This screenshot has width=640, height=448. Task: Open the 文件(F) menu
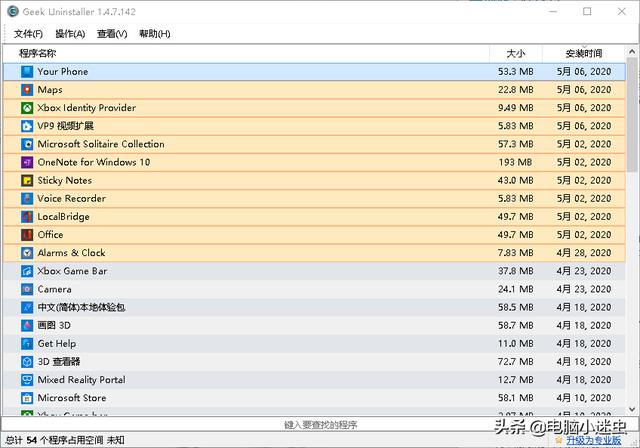[28, 34]
